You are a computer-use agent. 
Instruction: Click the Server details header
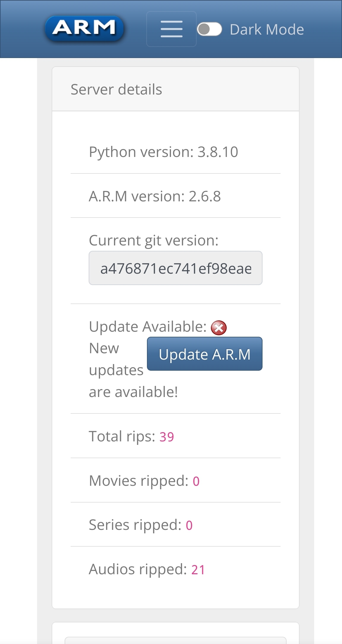pyautogui.click(x=116, y=89)
